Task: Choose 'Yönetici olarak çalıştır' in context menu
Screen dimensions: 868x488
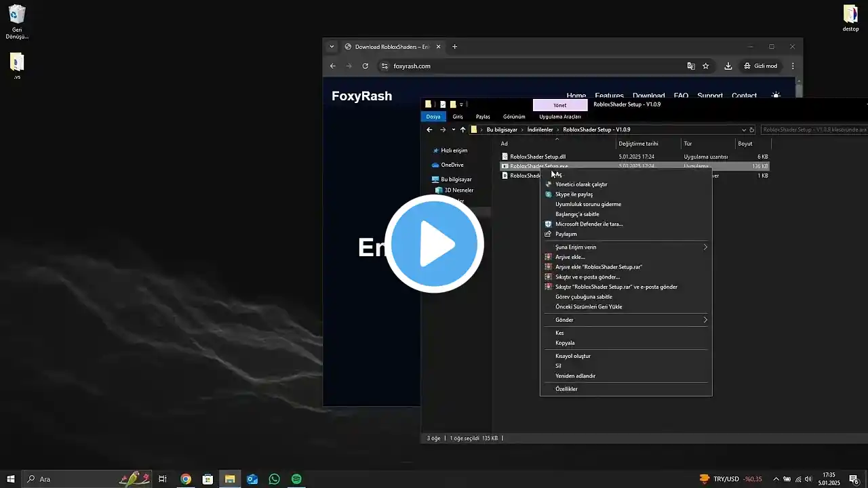Action: click(581, 184)
